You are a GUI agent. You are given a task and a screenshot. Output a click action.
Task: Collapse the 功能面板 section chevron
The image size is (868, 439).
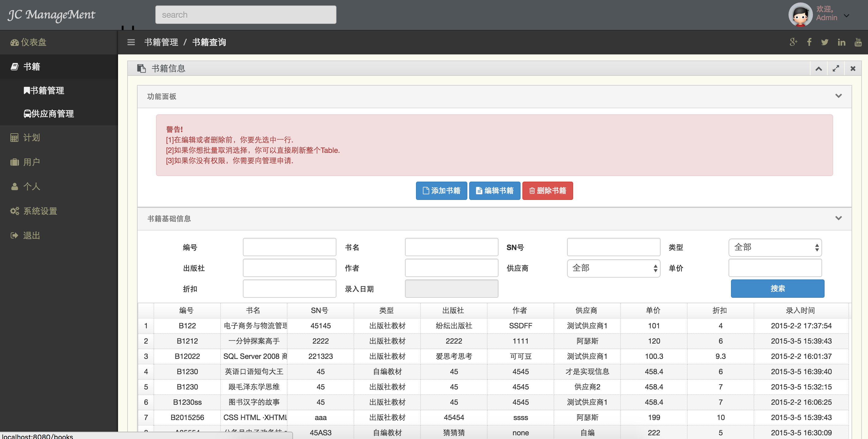tap(838, 96)
